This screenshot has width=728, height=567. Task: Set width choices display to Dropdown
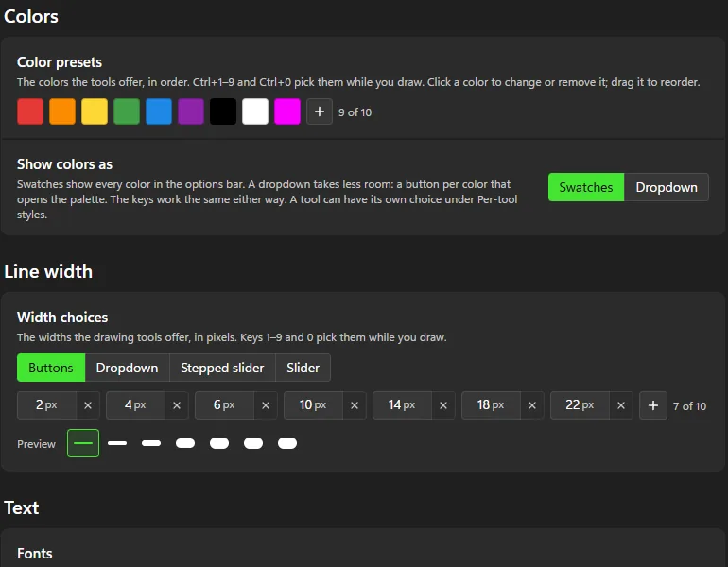pyautogui.click(x=128, y=368)
